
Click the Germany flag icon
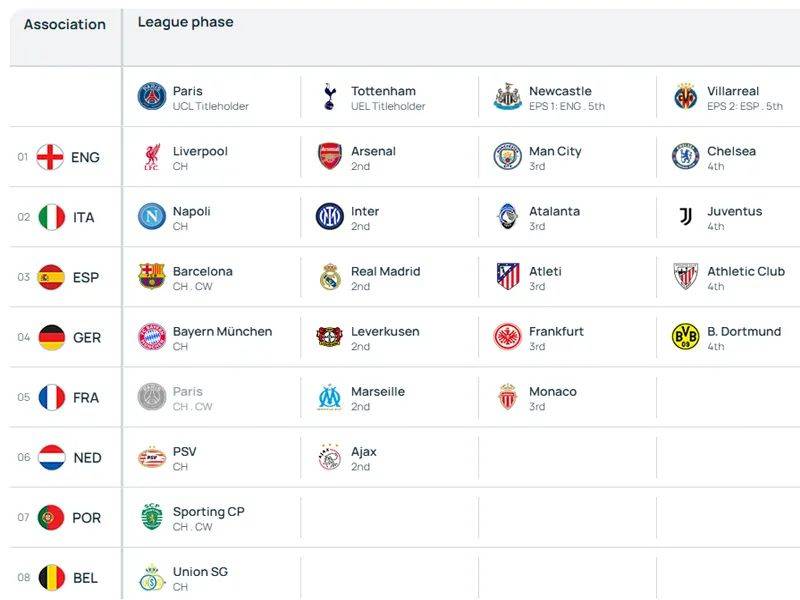tap(52, 337)
